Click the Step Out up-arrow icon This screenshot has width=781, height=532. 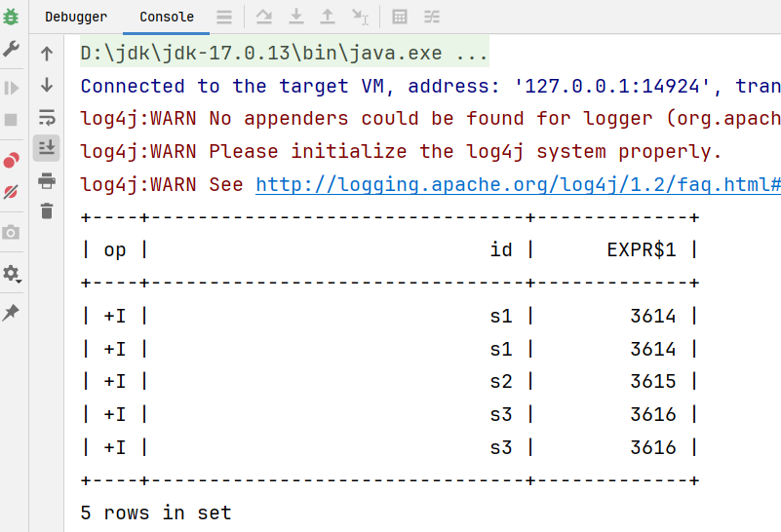click(x=328, y=17)
